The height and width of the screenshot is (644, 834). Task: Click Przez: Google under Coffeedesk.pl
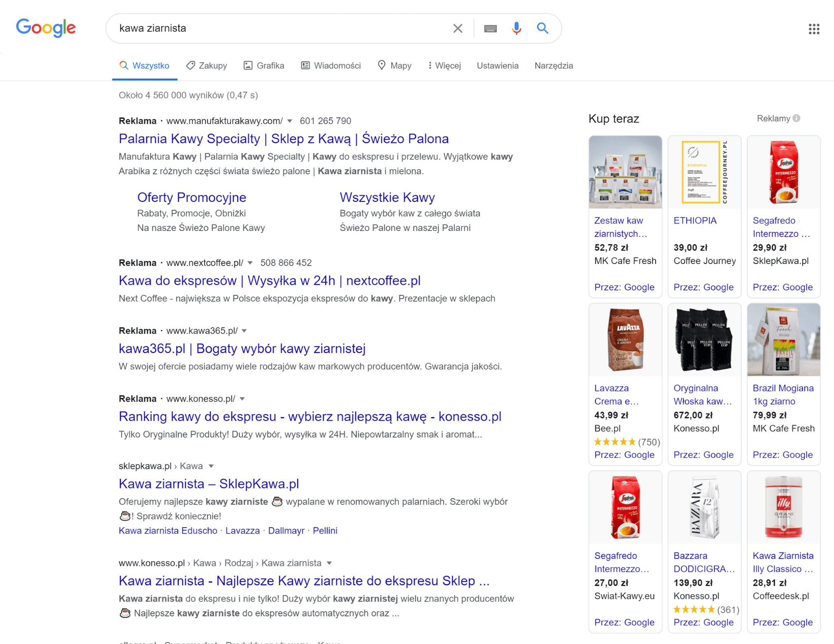coord(783,622)
